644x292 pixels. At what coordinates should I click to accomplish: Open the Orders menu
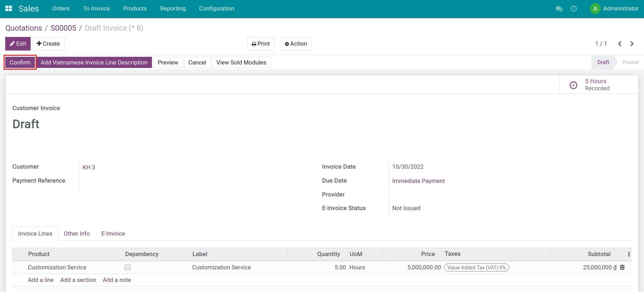coord(61,8)
